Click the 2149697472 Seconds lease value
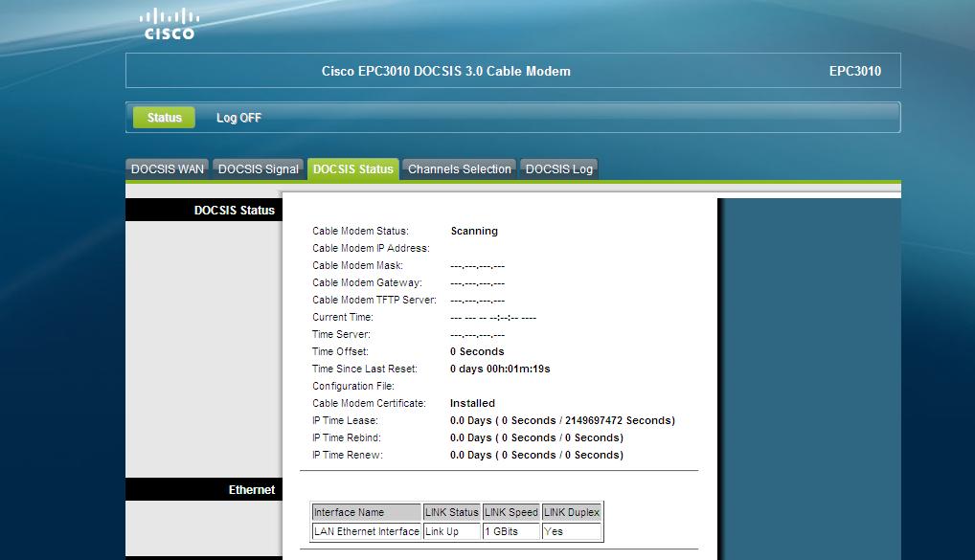The height and width of the screenshot is (560, 975). 618,421
